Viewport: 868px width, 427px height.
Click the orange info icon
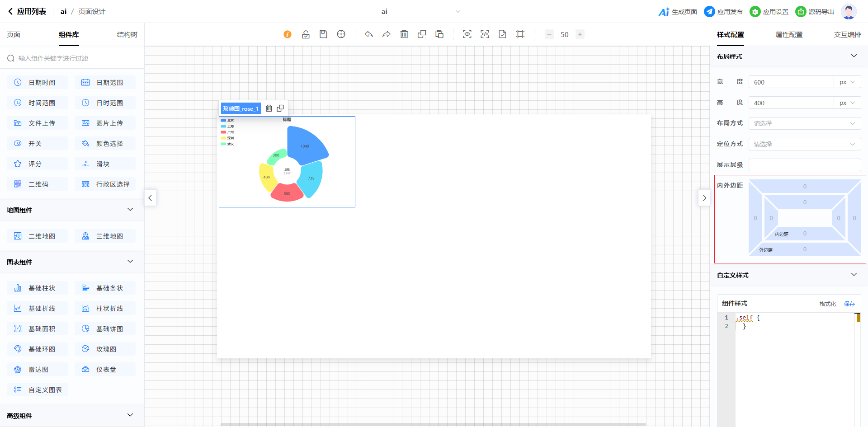(x=288, y=34)
